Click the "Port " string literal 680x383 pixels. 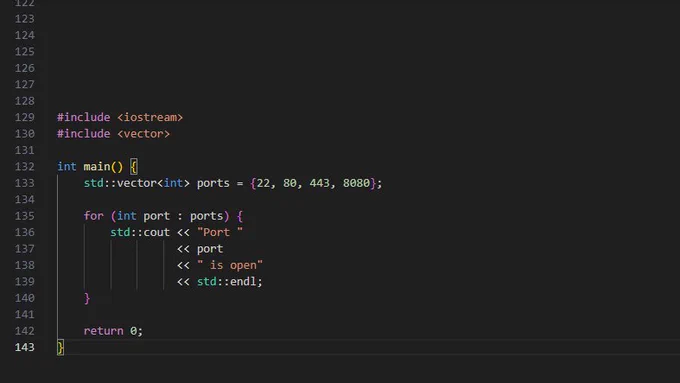[220, 232]
